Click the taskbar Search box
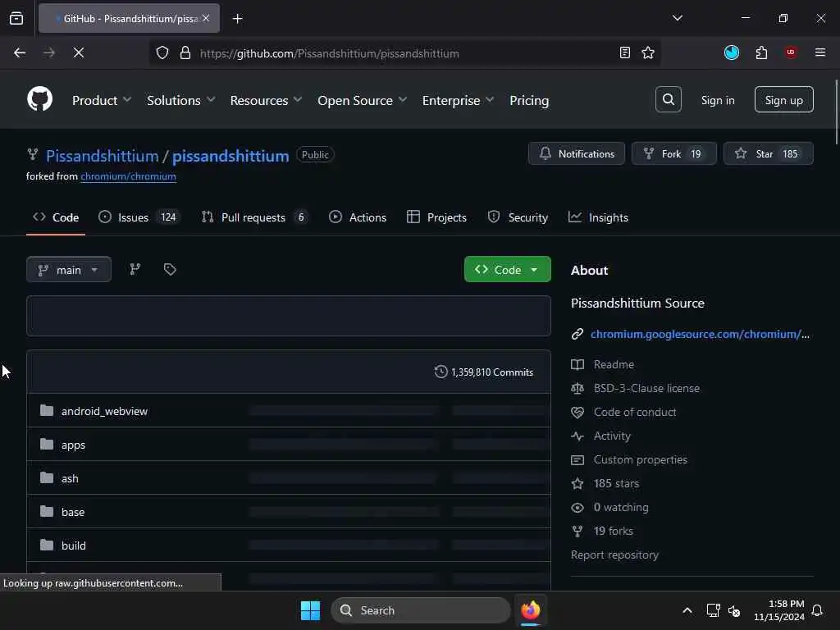 point(421,610)
